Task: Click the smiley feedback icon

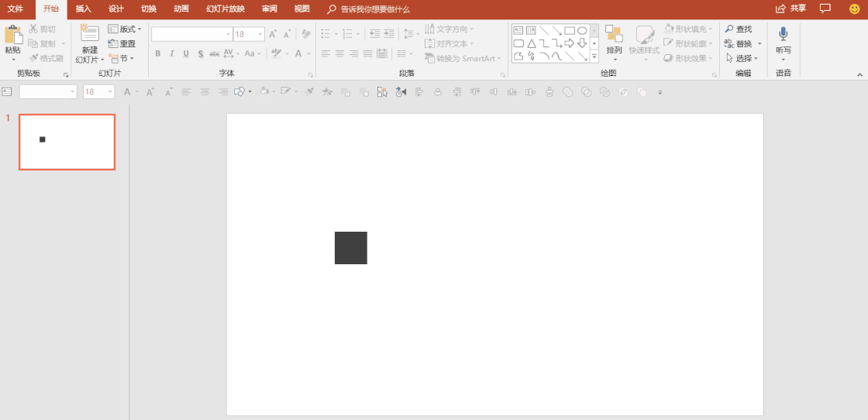Action: click(854, 9)
